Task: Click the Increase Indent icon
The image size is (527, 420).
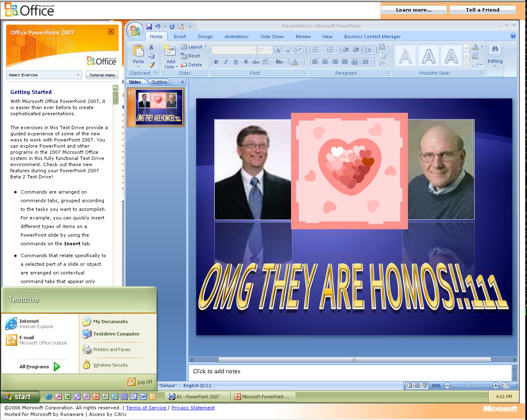Action: point(356,50)
